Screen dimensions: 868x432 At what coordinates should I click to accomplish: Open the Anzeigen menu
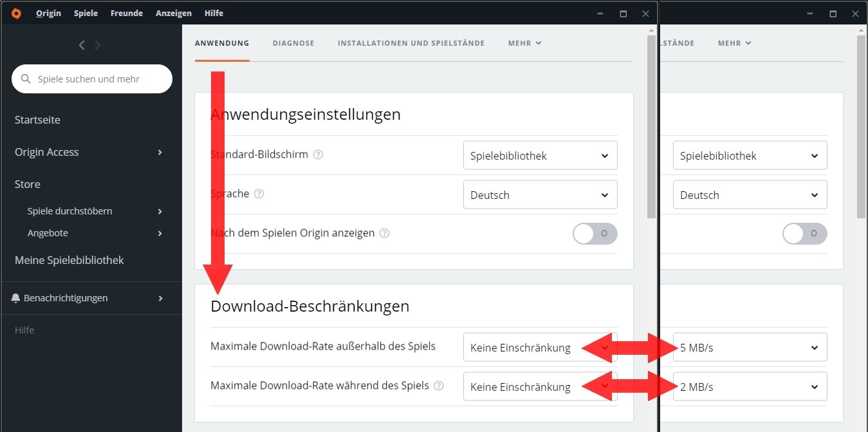pyautogui.click(x=174, y=13)
